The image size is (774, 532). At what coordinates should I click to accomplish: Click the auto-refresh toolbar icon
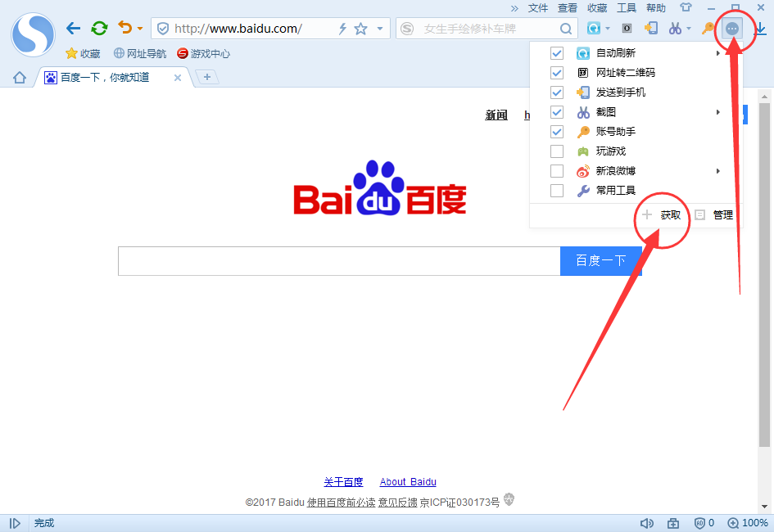click(x=593, y=28)
